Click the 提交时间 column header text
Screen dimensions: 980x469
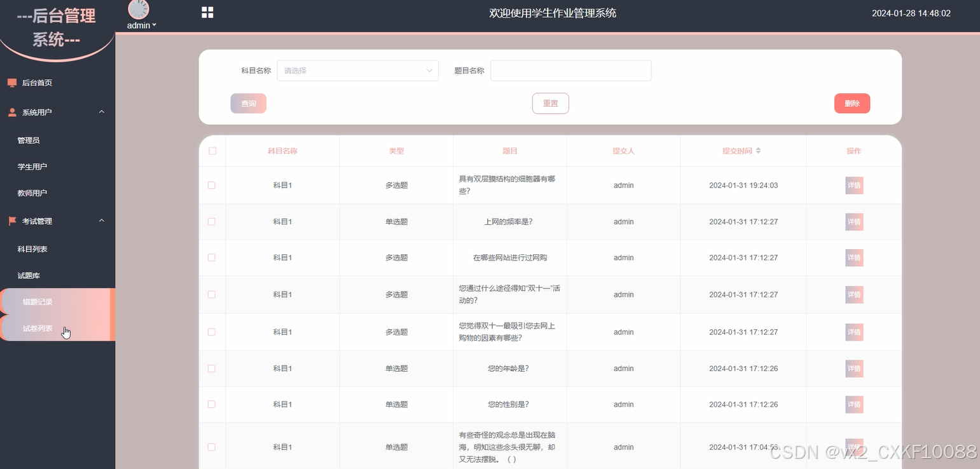point(737,151)
